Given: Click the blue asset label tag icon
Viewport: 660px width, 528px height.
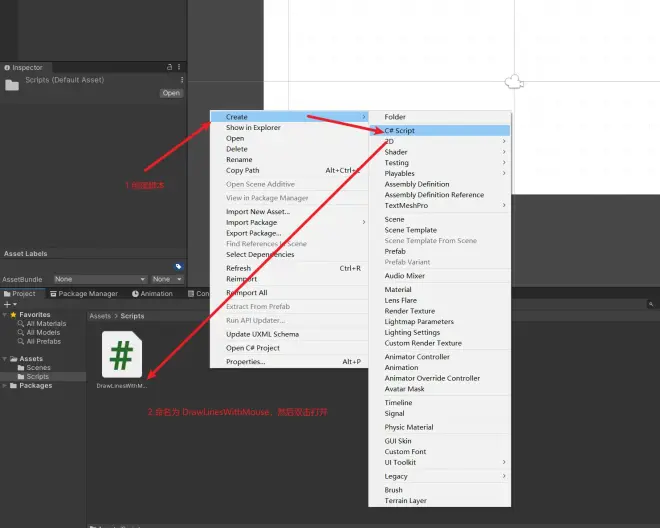Looking at the screenshot, I should point(178,266).
